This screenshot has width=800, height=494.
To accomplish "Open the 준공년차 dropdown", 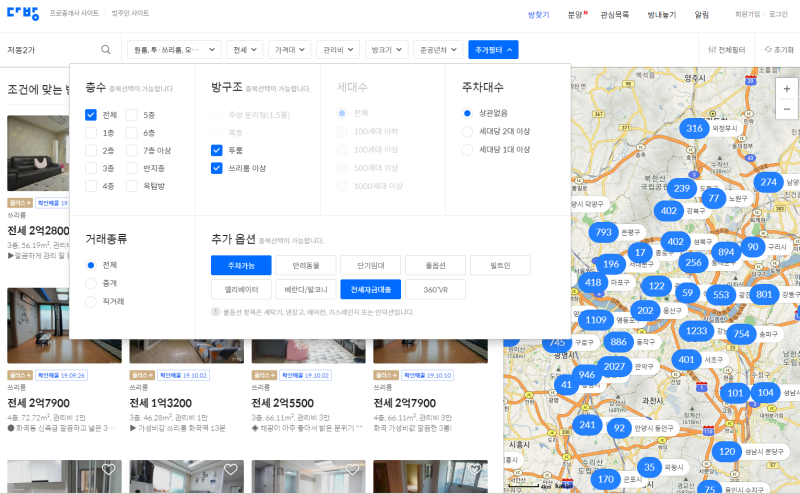I will point(438,50).
